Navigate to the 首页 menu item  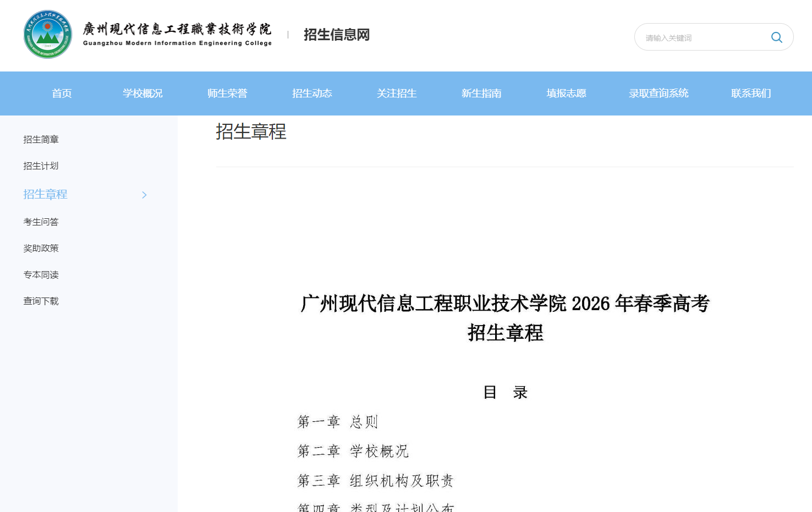point(61,93)
